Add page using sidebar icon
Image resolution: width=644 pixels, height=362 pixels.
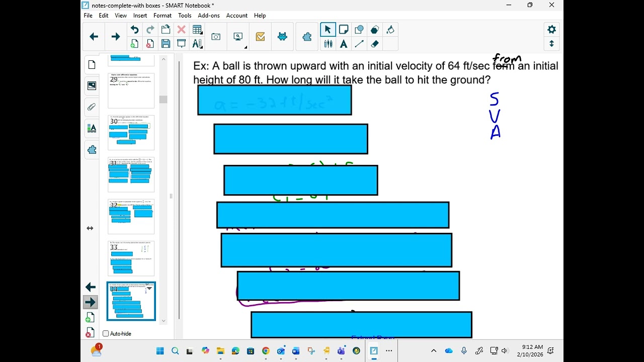point(89,318)
